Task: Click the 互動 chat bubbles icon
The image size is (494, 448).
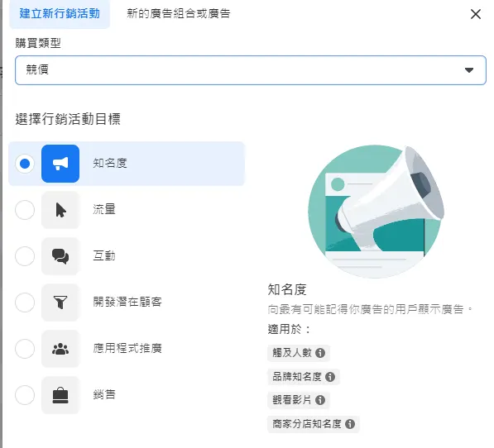Action: (x=60, y=256)
